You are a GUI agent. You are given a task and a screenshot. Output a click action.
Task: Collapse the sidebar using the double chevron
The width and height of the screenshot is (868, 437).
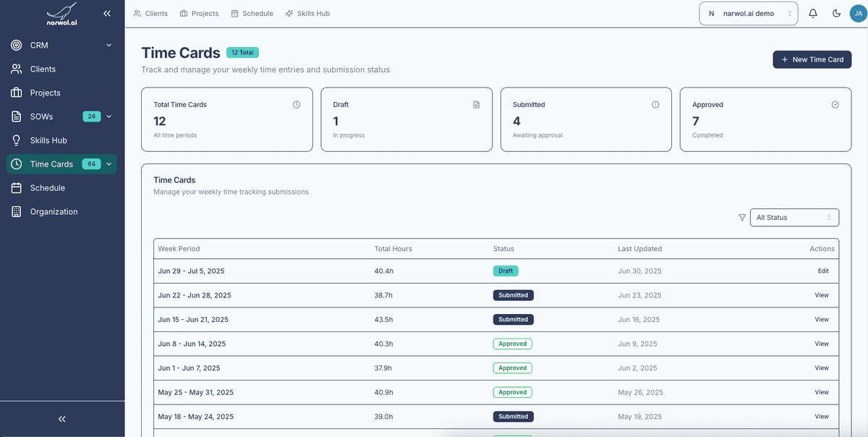click(x=106, y=13)
